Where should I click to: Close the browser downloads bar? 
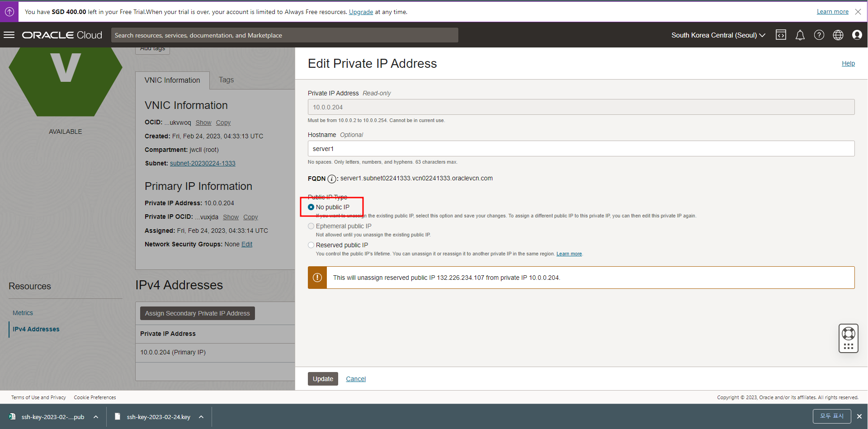859,416
